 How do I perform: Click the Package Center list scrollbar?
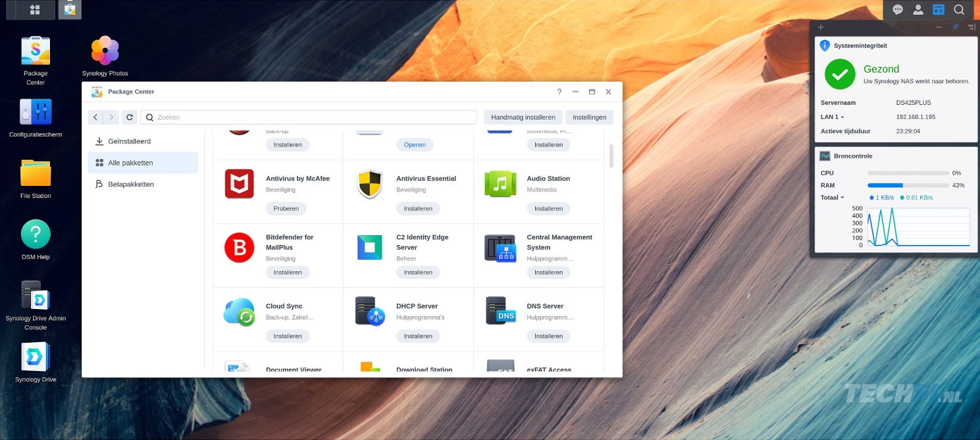click(x=611, y=156)
